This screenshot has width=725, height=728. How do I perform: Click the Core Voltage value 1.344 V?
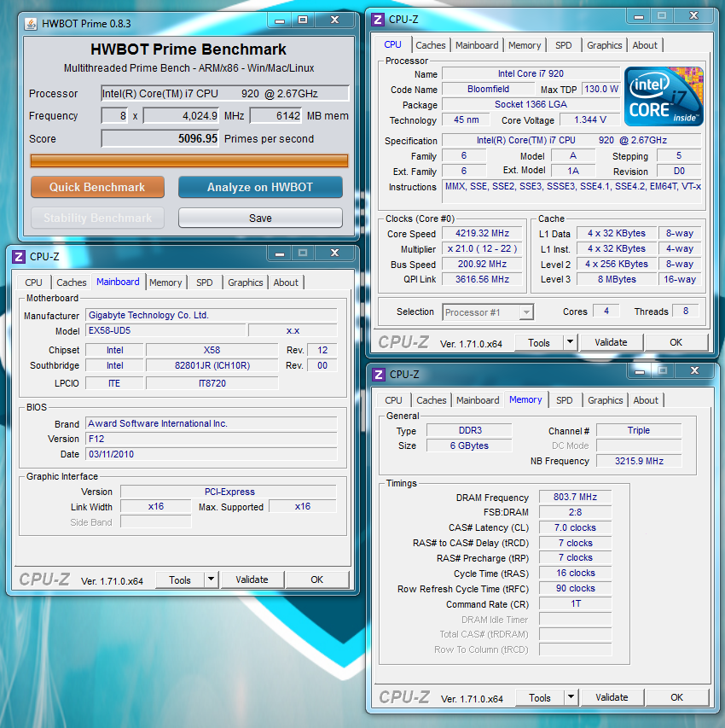coord(590,119)
